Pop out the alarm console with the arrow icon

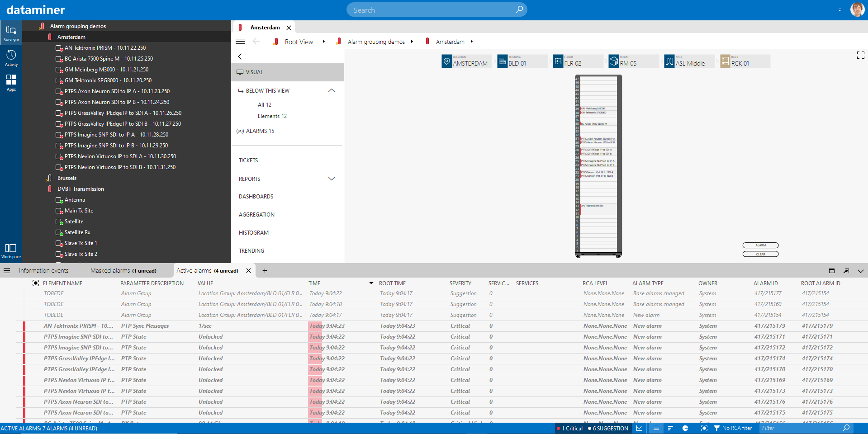coord(845,270)
